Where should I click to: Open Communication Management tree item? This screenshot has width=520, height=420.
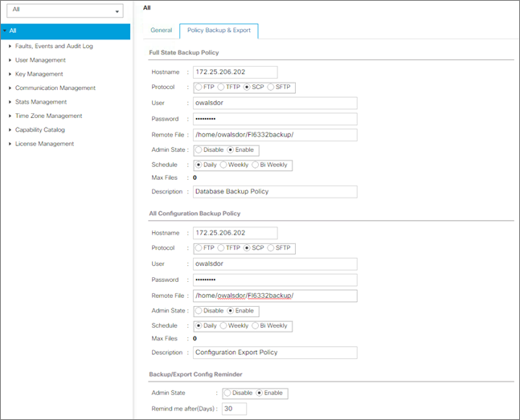click(55, 88)
